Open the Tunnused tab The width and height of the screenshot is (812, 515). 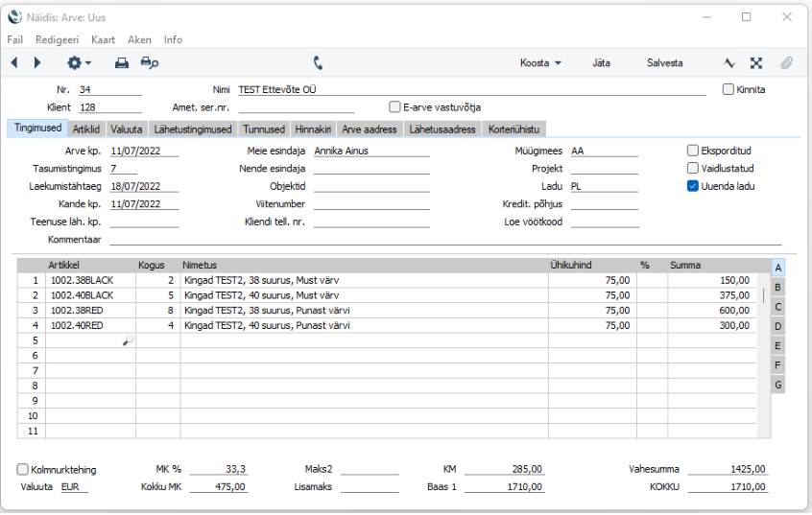click(264, 129)
